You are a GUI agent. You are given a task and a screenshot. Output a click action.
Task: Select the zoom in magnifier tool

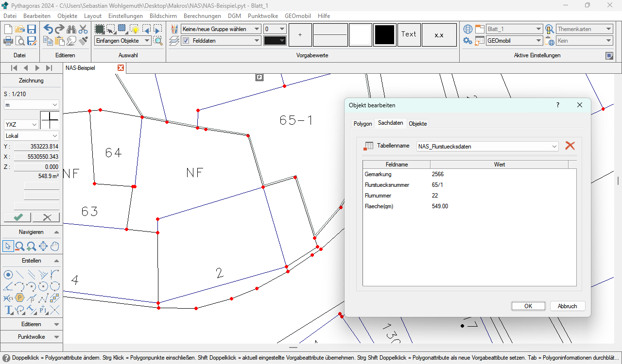point(32,247)
